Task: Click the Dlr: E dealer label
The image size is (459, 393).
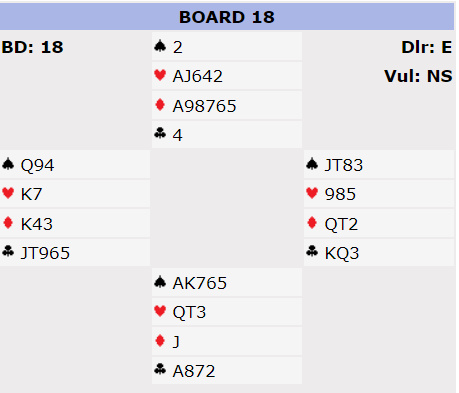Action: point(426,47)
